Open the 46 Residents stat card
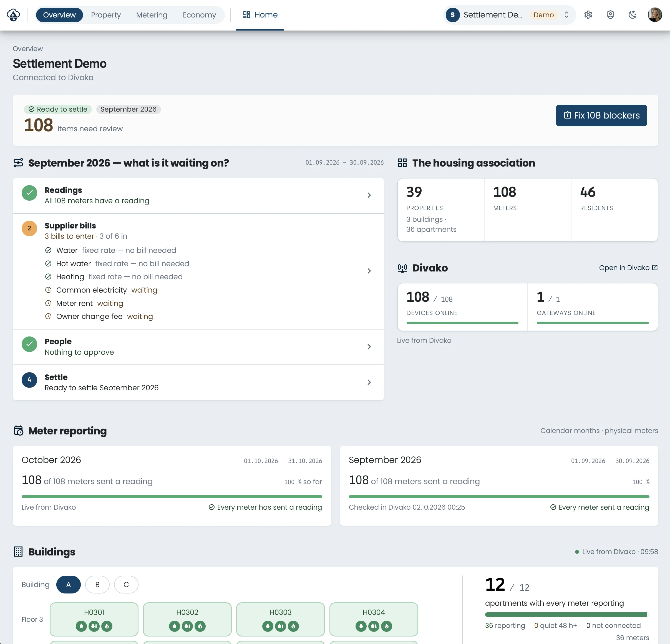 click(614, 210)
